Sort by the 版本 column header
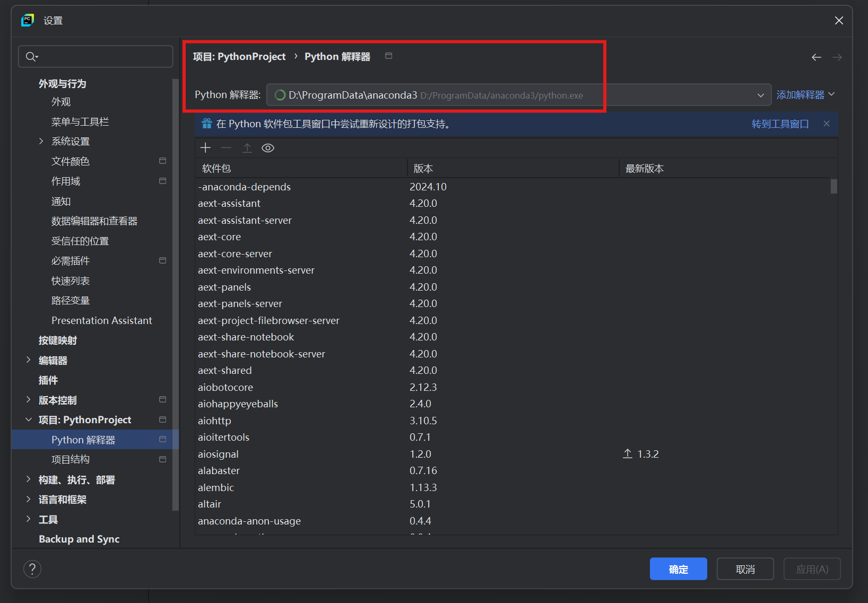Screen dimensions: 868x603 tap(513, 168)
